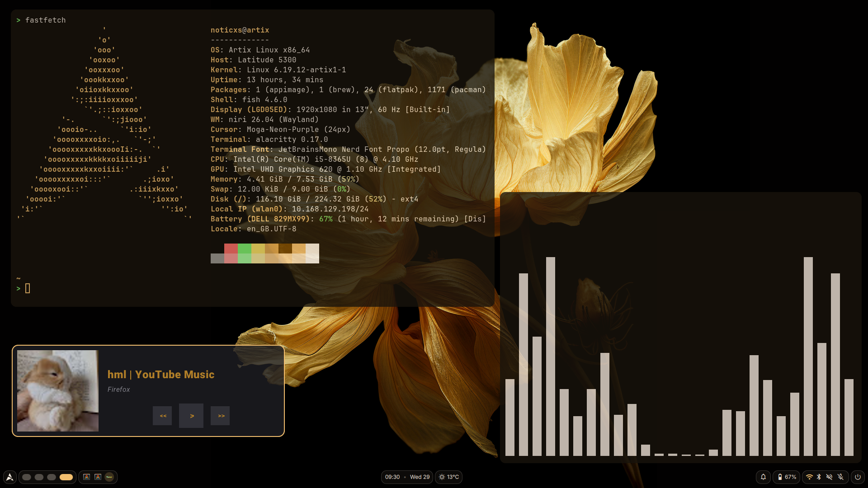Viewport: 868px width, 488px height.
Task: Click the 'hml | YouTube Music' track title
Action: tap(161, 375)
